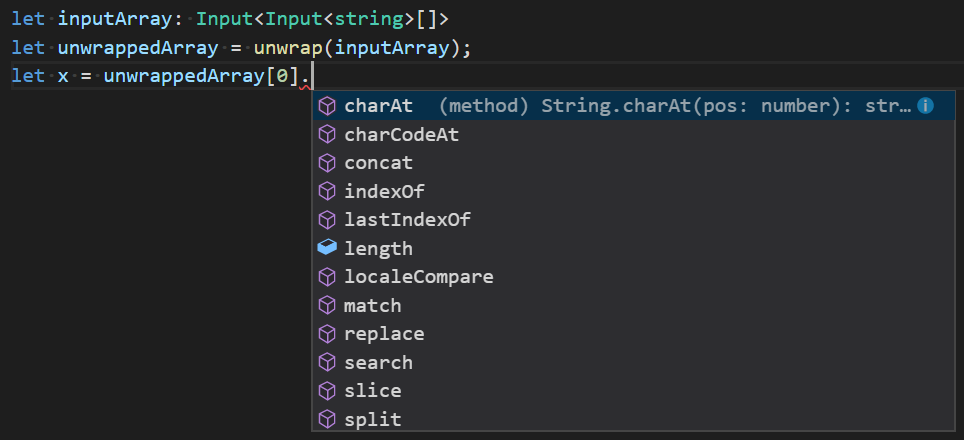Choose lastIndexOf from the autocomplete list

633,220
